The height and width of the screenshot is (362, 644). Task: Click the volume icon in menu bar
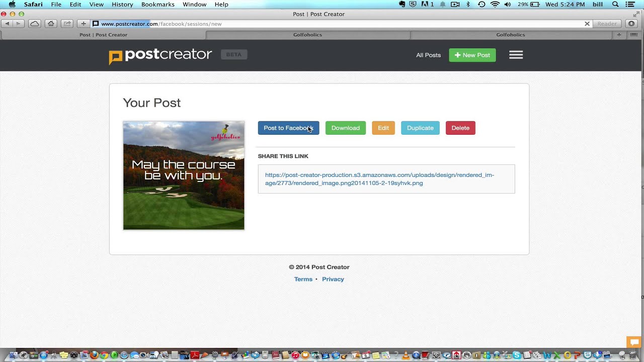click(x=507, y=4)
